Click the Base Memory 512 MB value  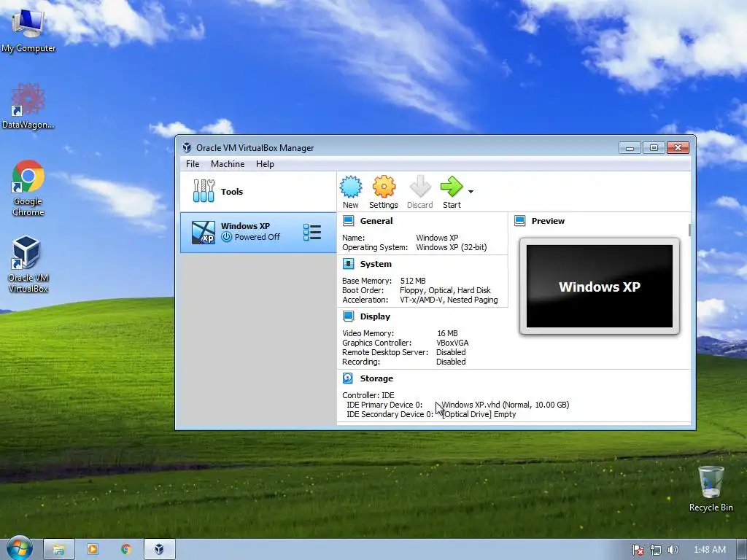[413, 281]
